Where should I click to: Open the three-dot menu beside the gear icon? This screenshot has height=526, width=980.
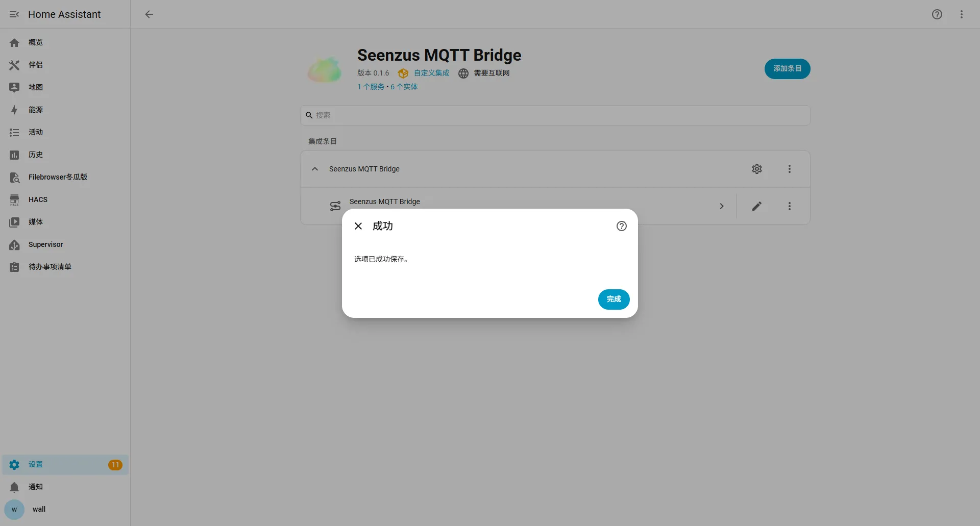pos(789,169)
